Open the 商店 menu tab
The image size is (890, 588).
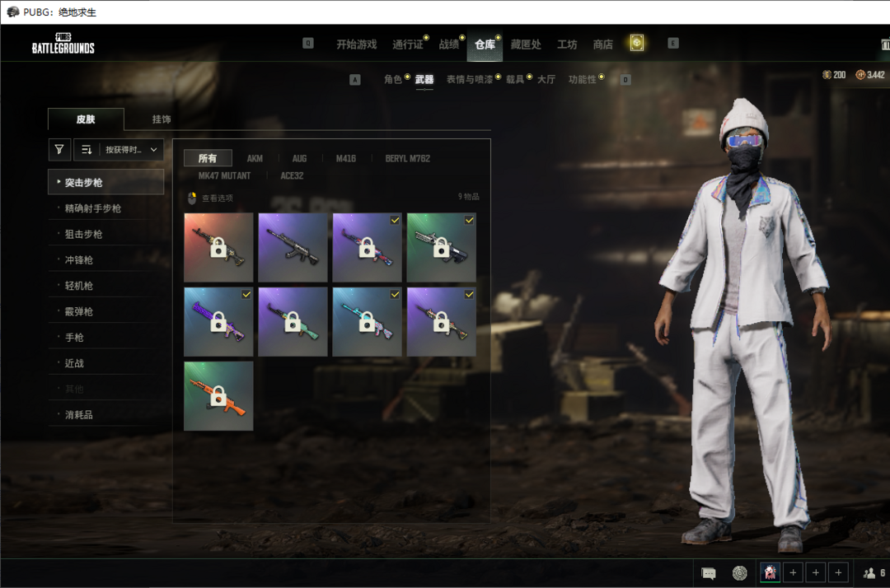tap(602, 44)
